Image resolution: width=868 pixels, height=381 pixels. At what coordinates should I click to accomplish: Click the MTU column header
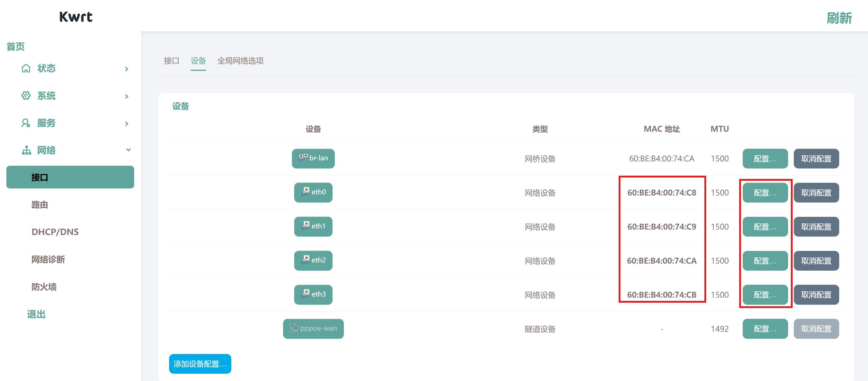pos(719,129)
